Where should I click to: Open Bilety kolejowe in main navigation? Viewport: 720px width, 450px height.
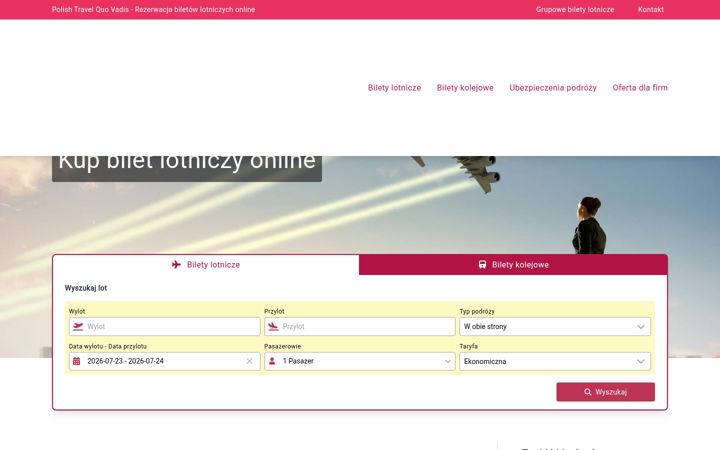pos(465,88)
